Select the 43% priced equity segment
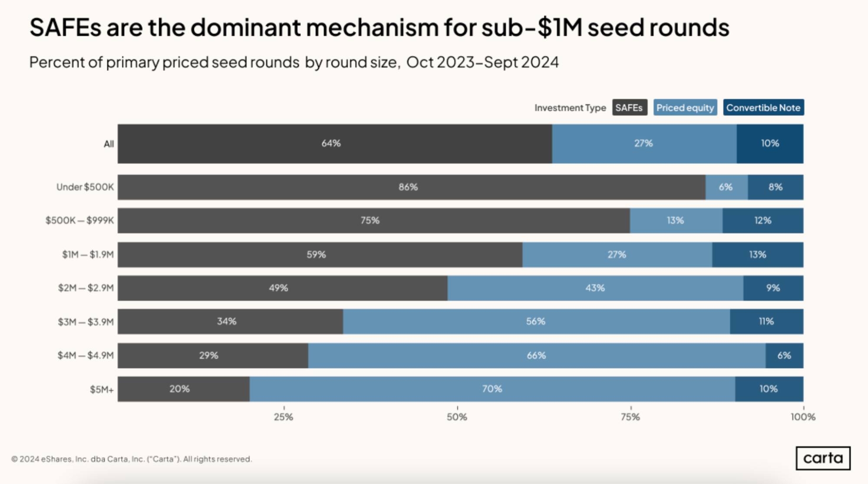Image resolution: width=868 pixels, height=484 pixels. 595,288
